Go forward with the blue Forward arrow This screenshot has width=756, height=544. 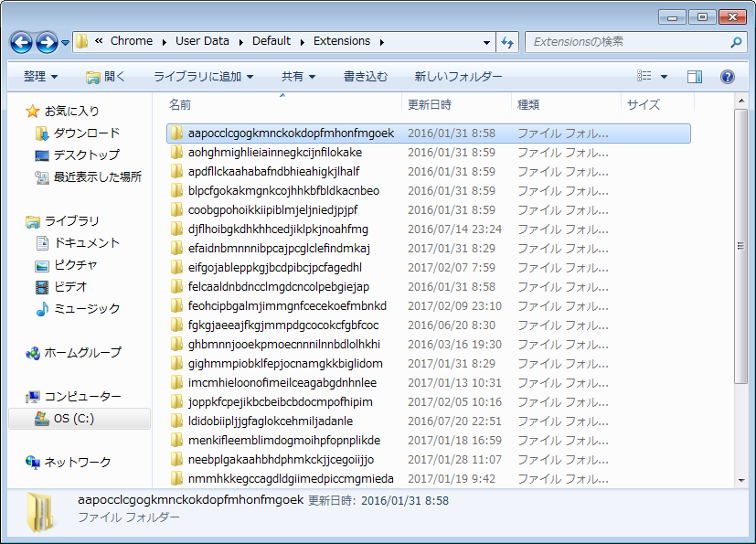coord(47,42)
